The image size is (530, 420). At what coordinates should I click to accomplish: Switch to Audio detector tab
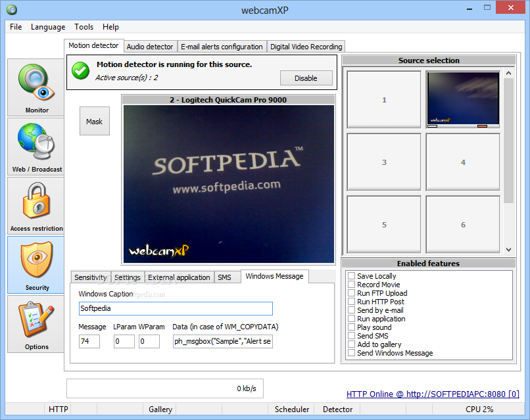click(x=150, y=47)
